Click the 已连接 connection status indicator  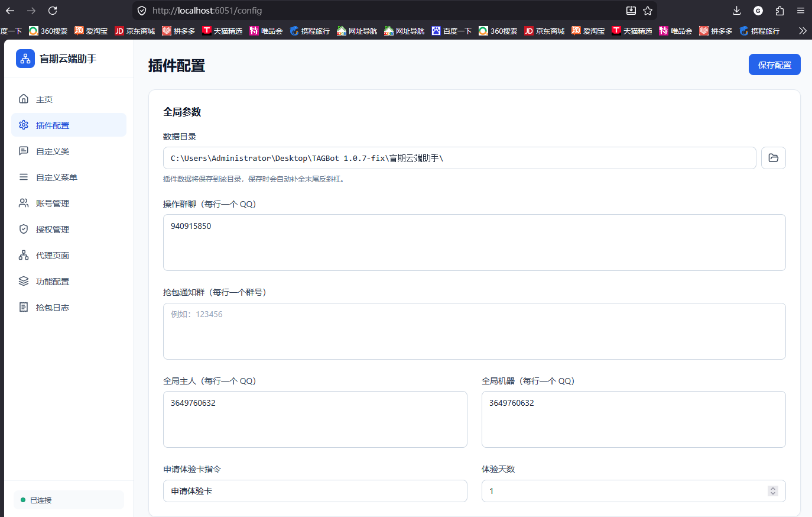point(69,500)
